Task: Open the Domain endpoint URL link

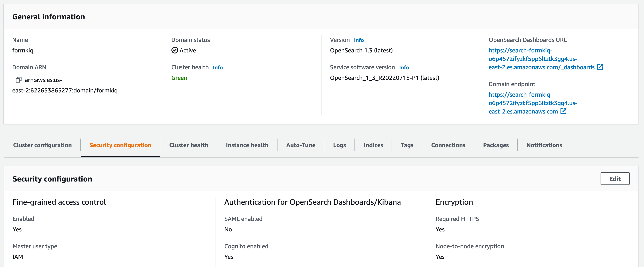Action: pos(533,103)
